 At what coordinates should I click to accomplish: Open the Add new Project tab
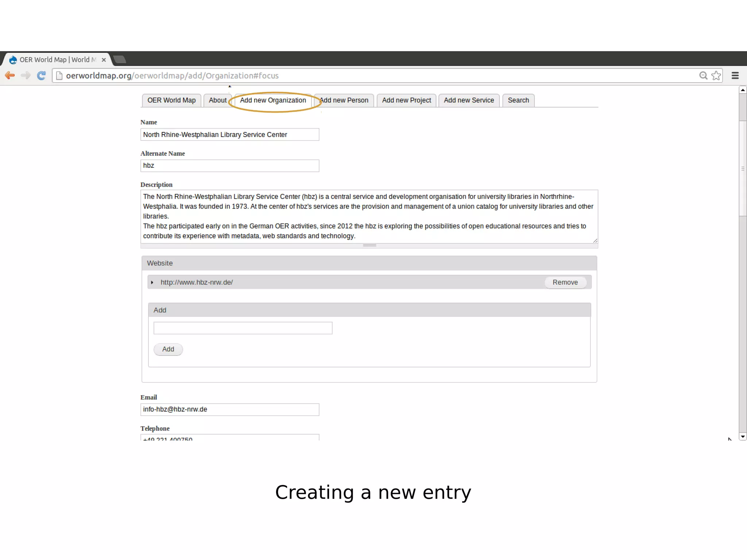click(406, 100)
